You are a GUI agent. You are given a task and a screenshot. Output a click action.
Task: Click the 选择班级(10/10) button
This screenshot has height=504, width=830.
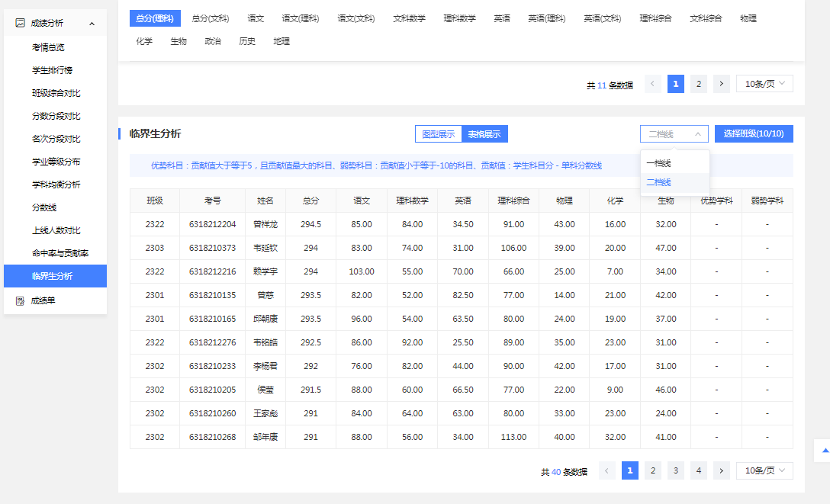tap(754, 134)
